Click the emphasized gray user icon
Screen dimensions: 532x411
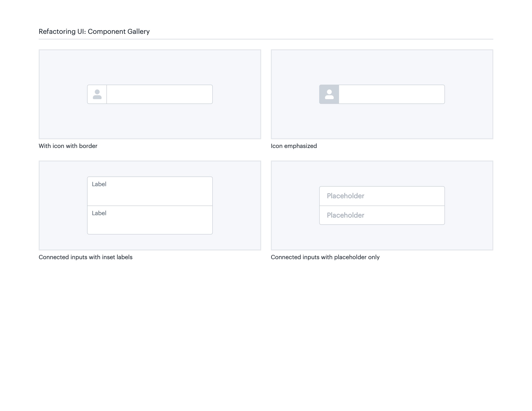329,94
